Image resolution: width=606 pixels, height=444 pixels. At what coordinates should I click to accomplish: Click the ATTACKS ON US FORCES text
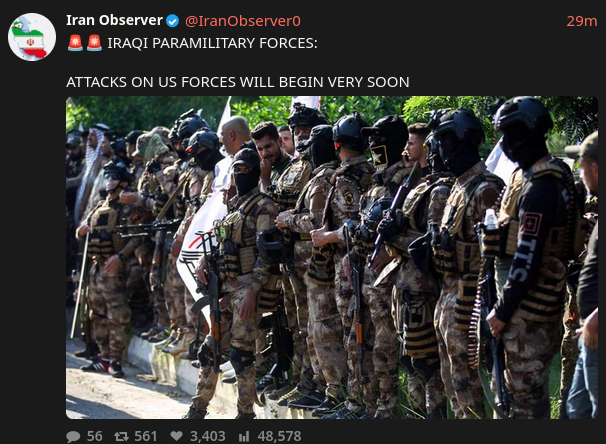238,82
